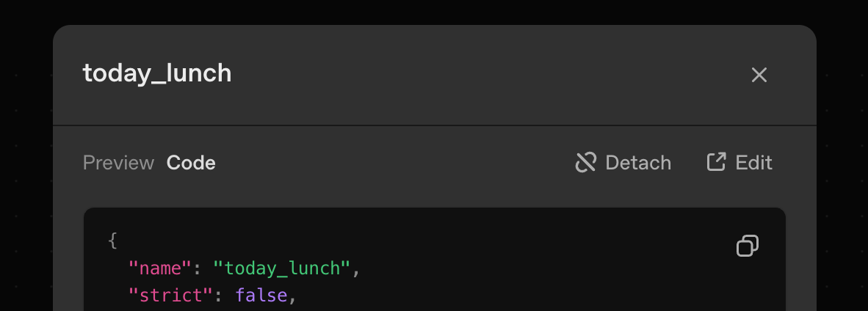868x311 pixels.
Task: Click dark backdrop above the dialog to dismiss
Action: (x=434, y=11)
